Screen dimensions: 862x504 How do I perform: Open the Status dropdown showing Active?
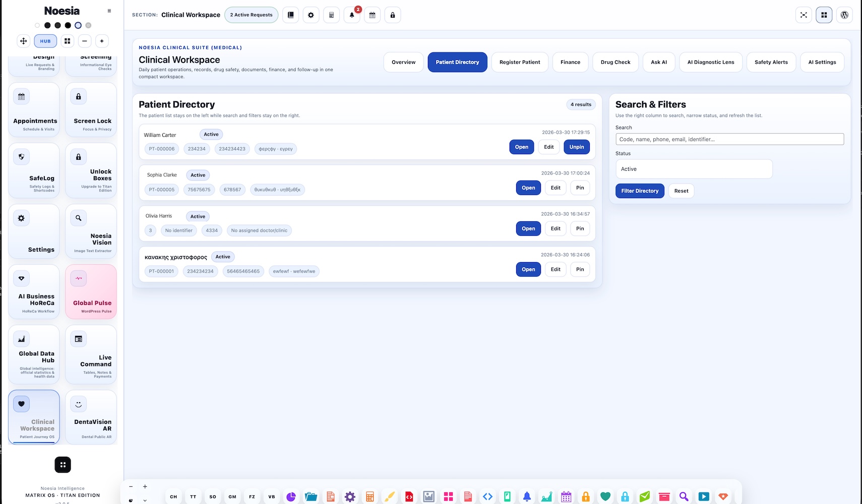click(694, 169)
